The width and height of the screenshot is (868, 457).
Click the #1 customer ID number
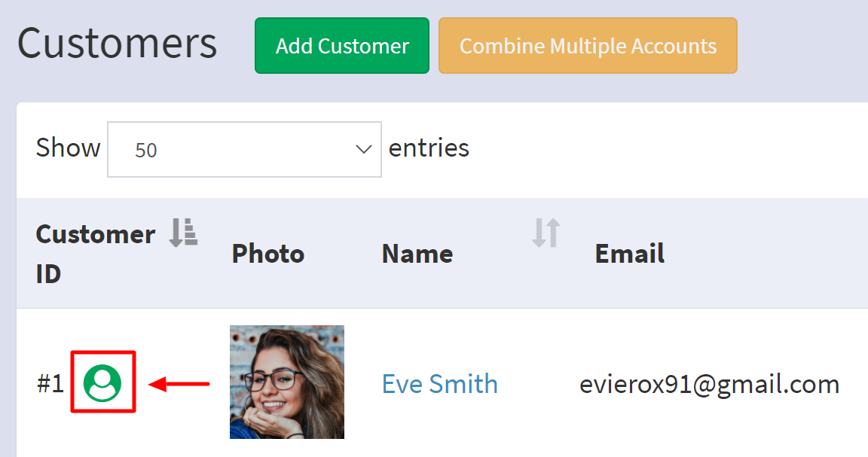[50, 383]
